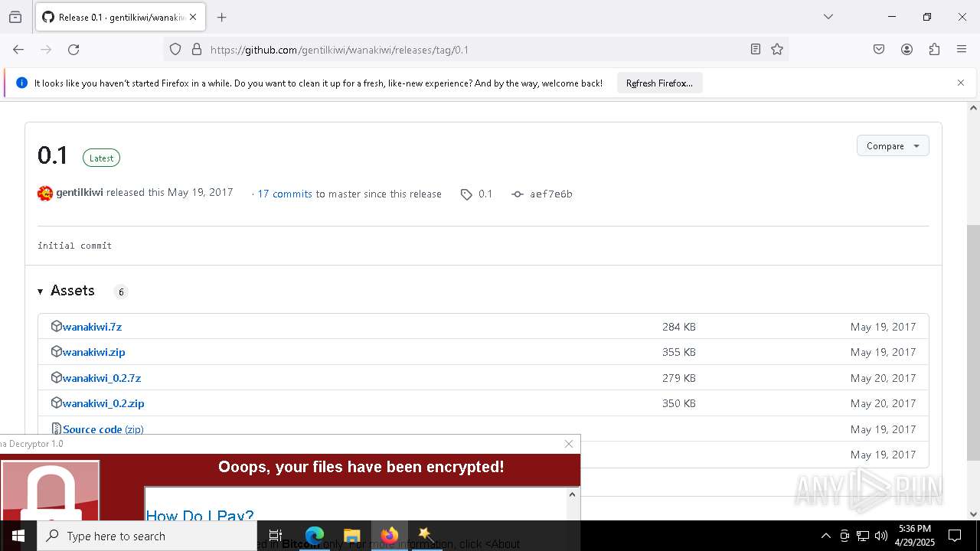Image resolution: width=980 pixels, height=551 pixels.
Task: Click the 284 KB size text
Action: point(679,327)
